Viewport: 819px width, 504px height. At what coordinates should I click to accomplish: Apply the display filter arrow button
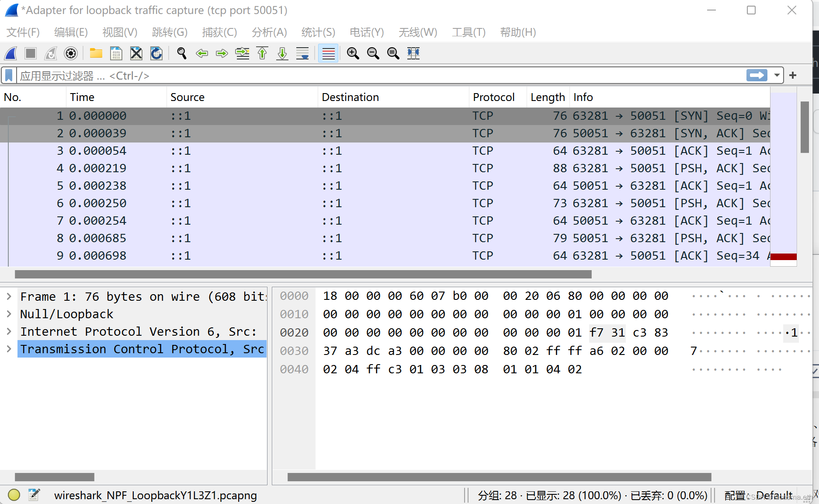pos(757,76)
